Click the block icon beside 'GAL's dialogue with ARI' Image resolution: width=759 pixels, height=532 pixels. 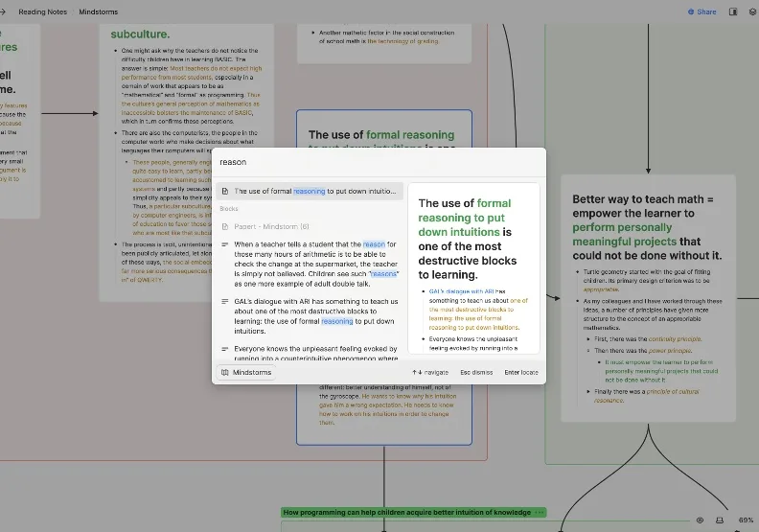[x=225, y=302]
